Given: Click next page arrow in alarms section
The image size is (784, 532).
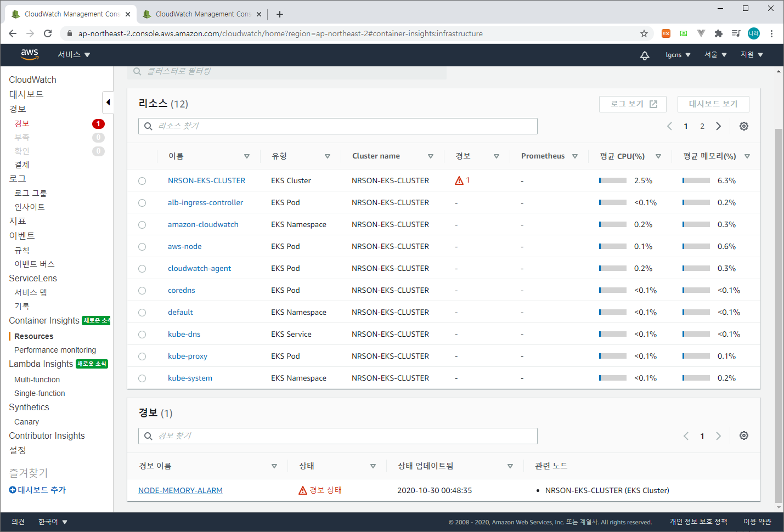Looking at the screenshot, I should 719,436.
